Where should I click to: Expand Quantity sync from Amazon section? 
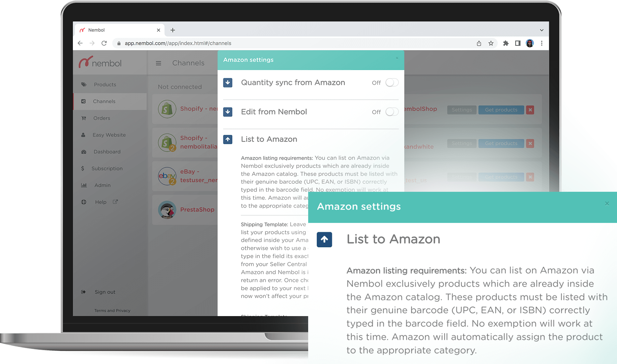[x=228, y=83]
